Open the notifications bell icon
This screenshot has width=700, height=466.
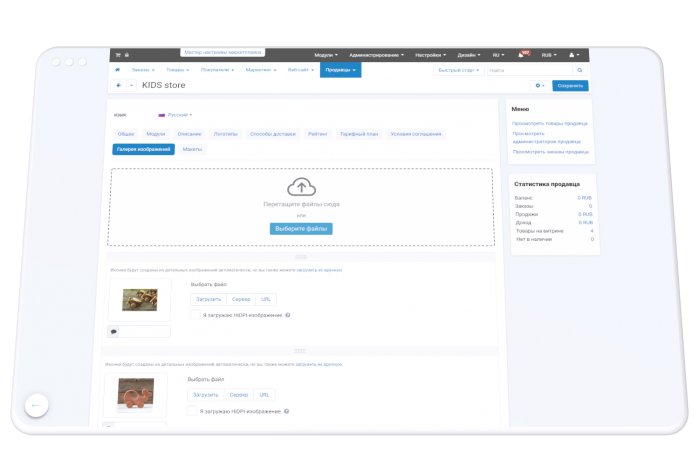[522, 54]
